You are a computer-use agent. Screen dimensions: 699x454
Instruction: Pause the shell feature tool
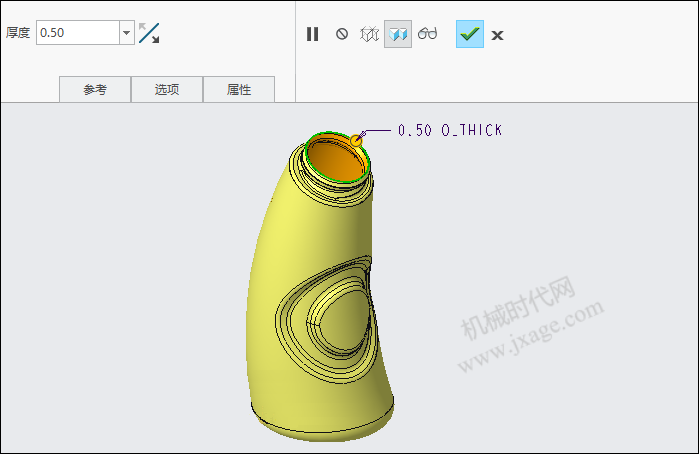coord(312,34)
